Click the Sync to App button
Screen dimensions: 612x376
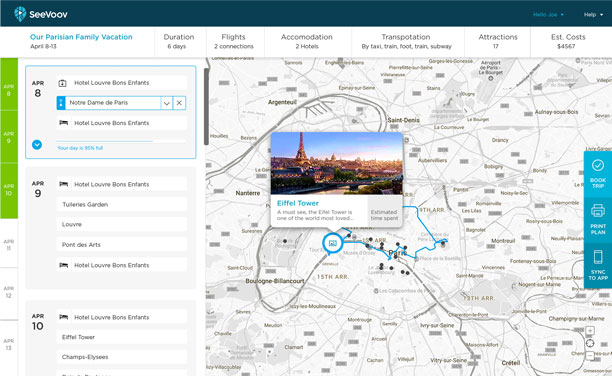(x=598, y=266)
